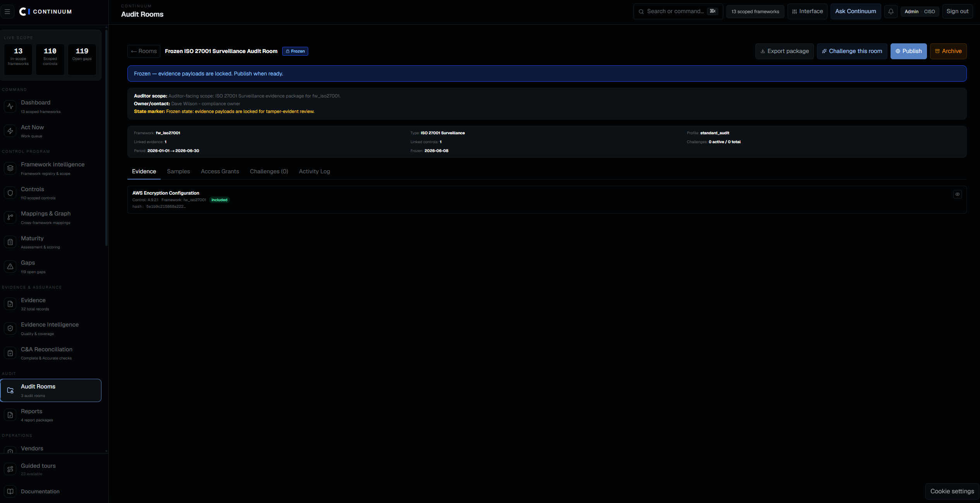Open C&A Reconciliation page
The height and width of the screenshot is (503, 980).
click(51, 353)
